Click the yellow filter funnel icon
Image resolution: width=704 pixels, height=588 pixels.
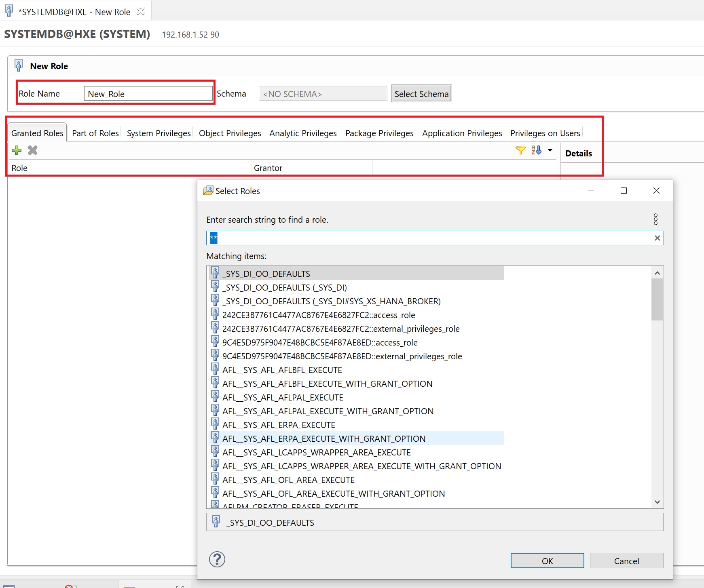click(520, 151)
